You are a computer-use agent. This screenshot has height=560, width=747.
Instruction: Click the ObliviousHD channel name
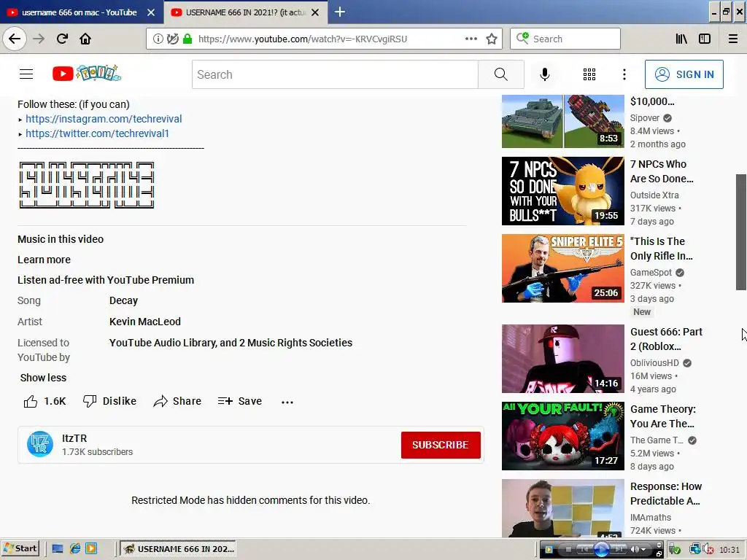[x=654, y=363]
